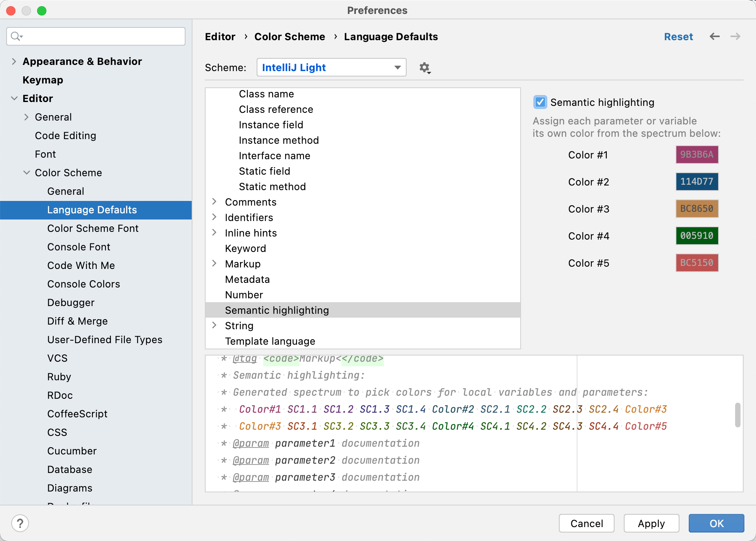
Task: Click the back navigation arrow
Action: [x=715, y=36]
